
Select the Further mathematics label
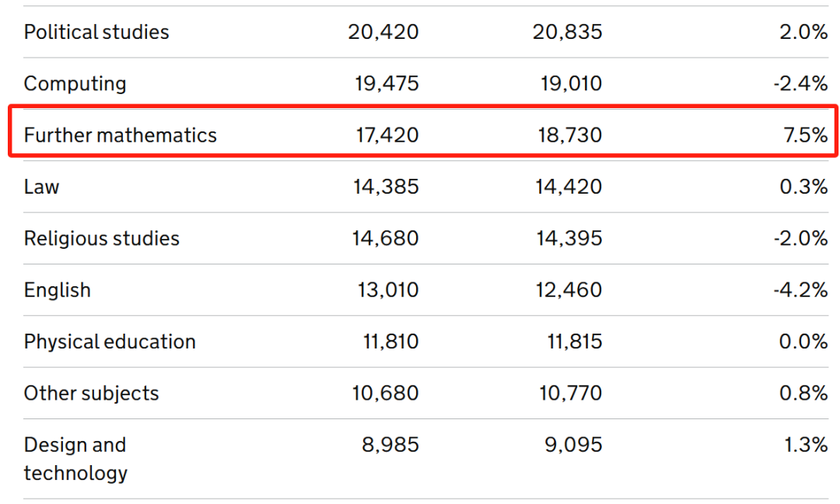click(x=121, y=135)
